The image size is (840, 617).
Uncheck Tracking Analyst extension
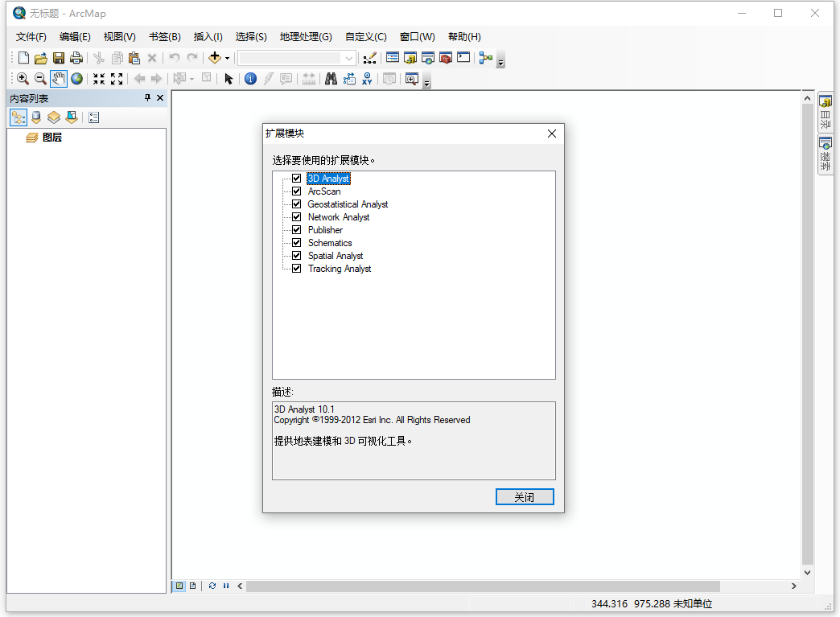click(x=296, y=269)
